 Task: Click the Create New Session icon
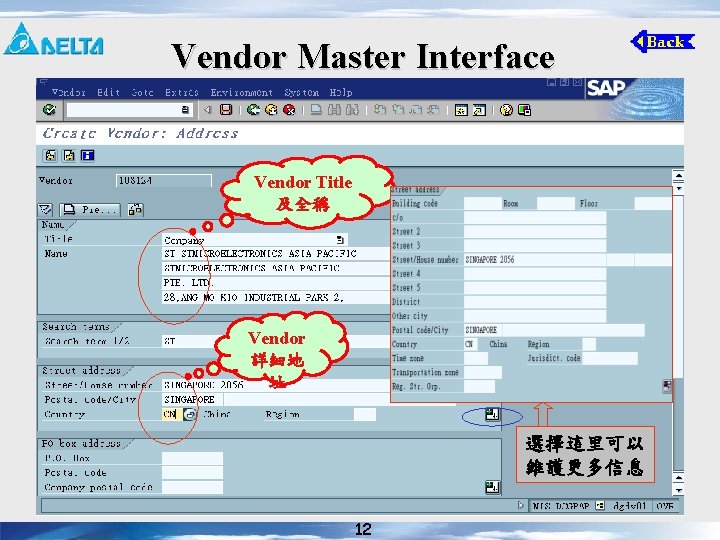[461, 110]
